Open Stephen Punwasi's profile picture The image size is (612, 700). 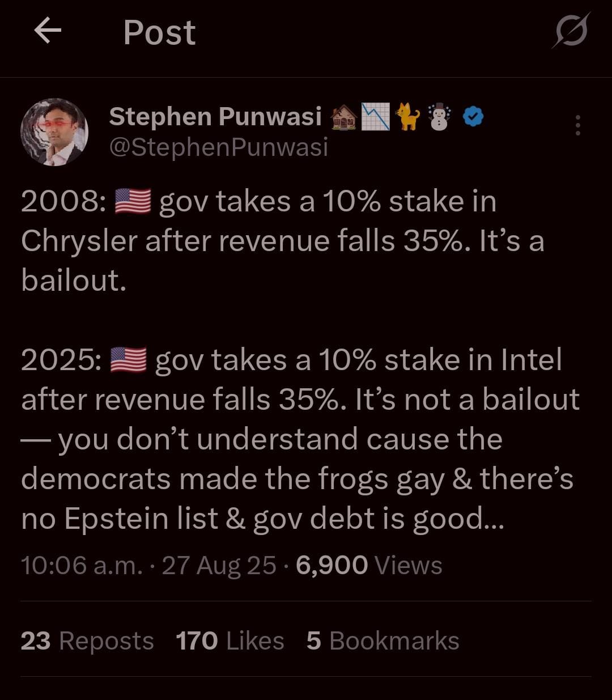pyautogui.click(x=54, y=132)
